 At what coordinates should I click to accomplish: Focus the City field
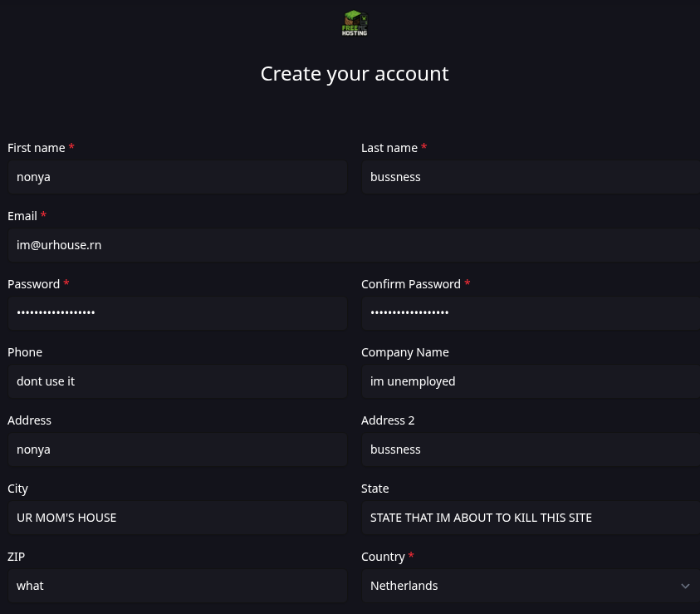177,518
